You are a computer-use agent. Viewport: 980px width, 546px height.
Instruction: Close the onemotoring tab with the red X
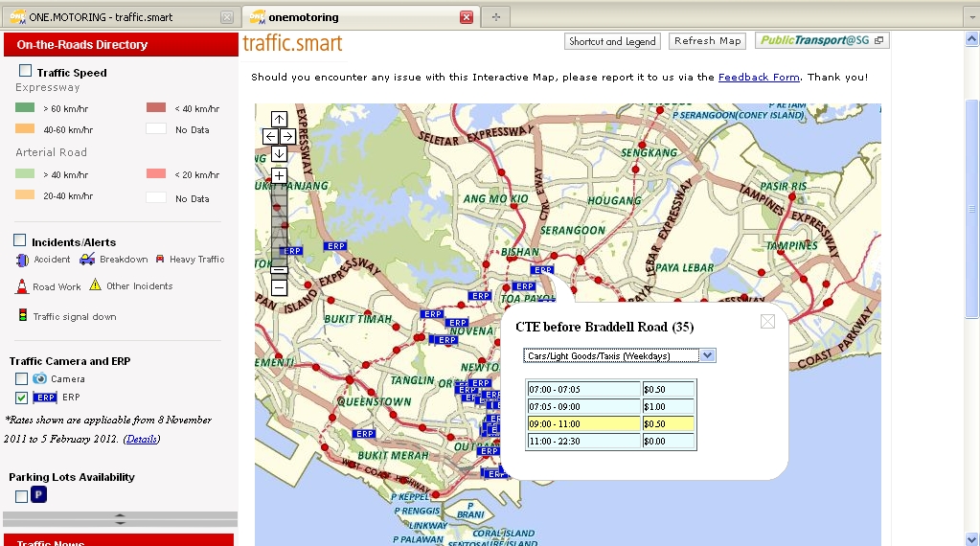point(467,17)
